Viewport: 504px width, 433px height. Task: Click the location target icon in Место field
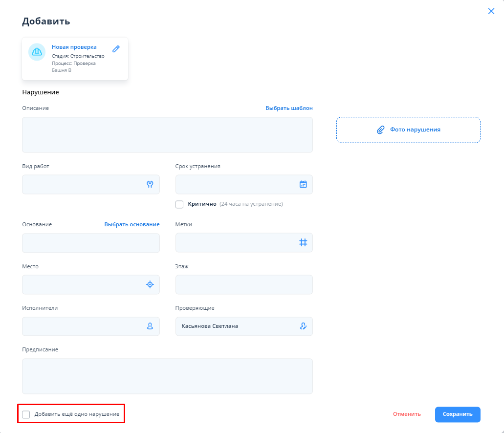(150, 284)
